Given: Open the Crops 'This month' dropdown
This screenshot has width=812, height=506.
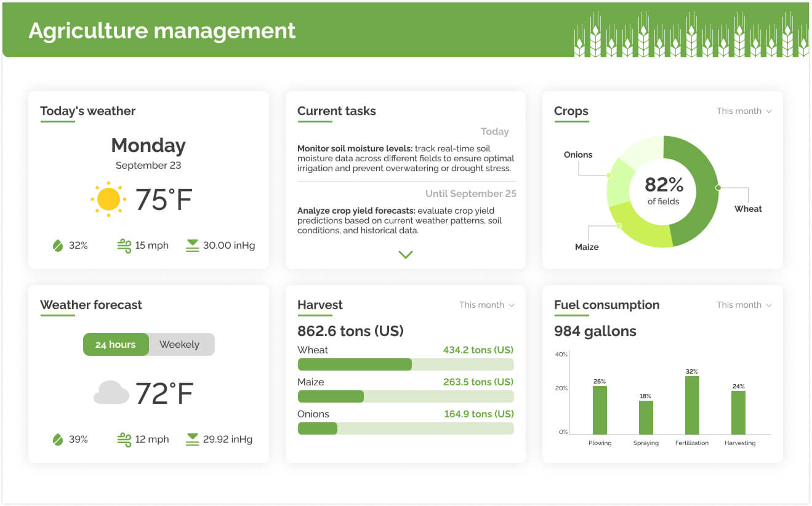Looking at the screenshot, I should [744, 111].
